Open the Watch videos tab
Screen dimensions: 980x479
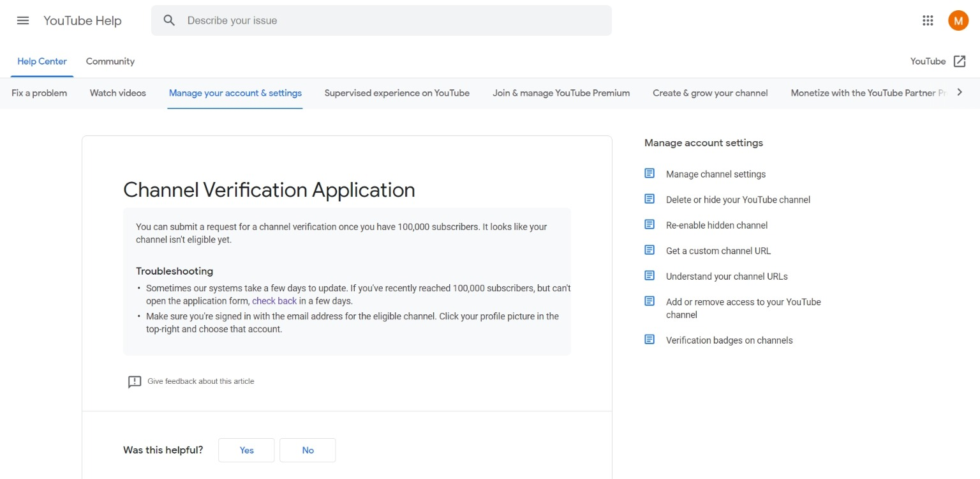[x=118, y=93]
